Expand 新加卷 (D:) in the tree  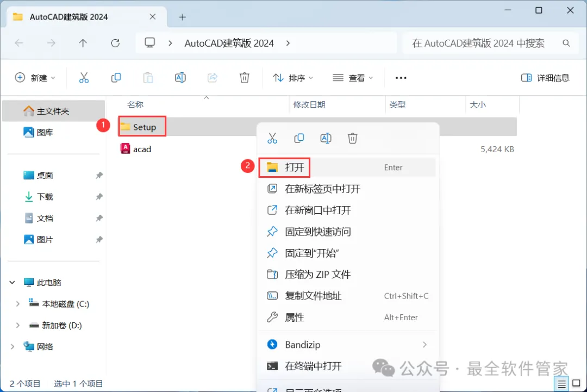coord(17,325)
